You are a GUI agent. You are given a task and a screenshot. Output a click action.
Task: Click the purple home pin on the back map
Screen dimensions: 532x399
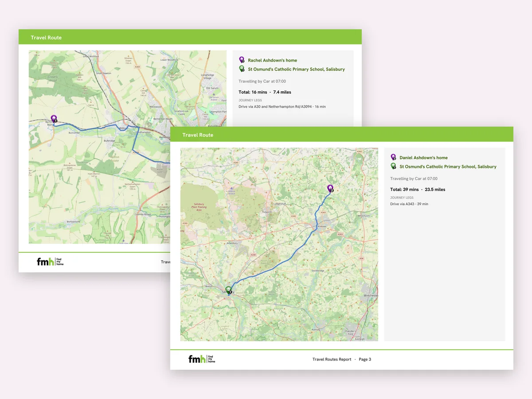54,119
